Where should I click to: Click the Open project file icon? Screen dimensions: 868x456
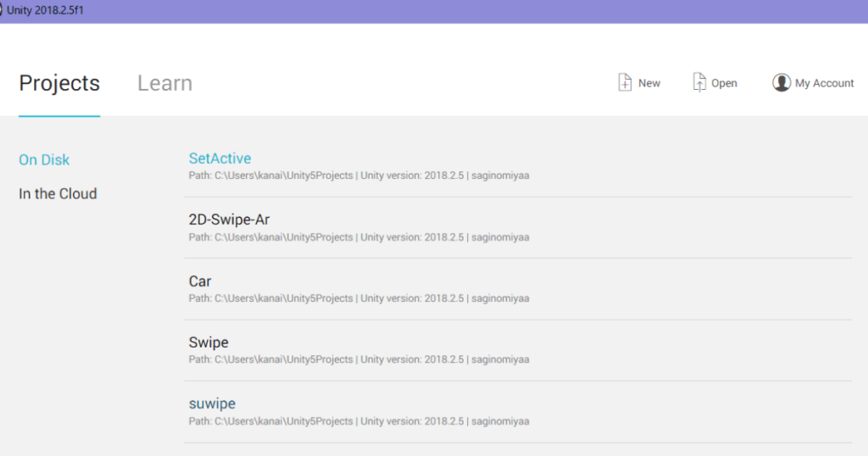click(699, 82)
